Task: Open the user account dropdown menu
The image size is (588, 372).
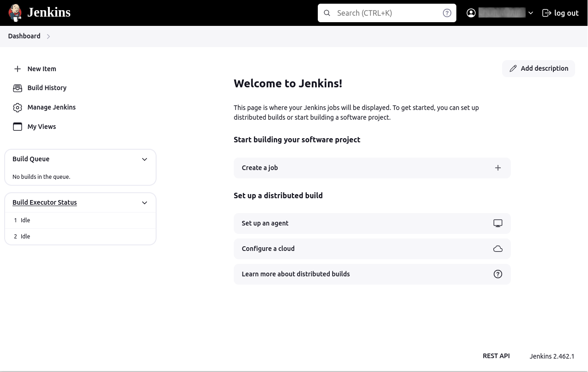Action: pos(531,13)
